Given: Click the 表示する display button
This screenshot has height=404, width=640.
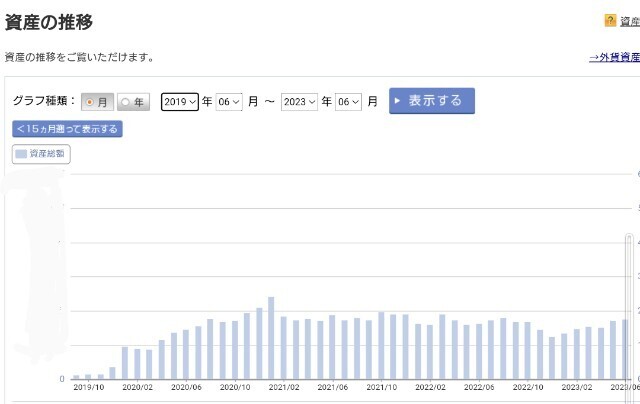Looking at the screenshot, I should click(x=432, y=101).
